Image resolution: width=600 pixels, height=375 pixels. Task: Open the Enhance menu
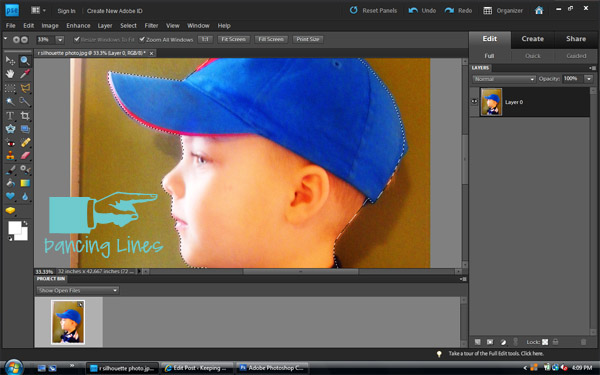click(x=78, y=26)
